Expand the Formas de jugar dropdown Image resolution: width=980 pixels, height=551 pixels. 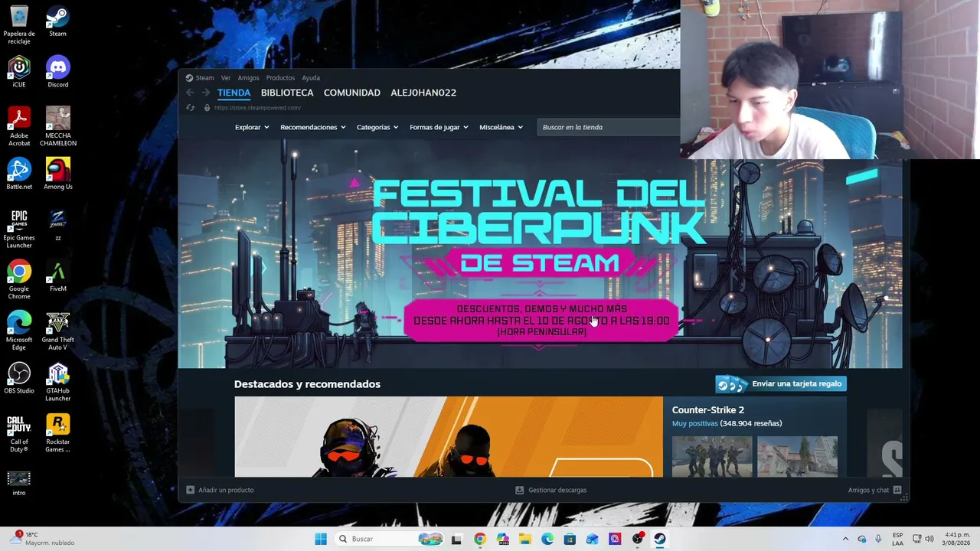pos(439,127)
